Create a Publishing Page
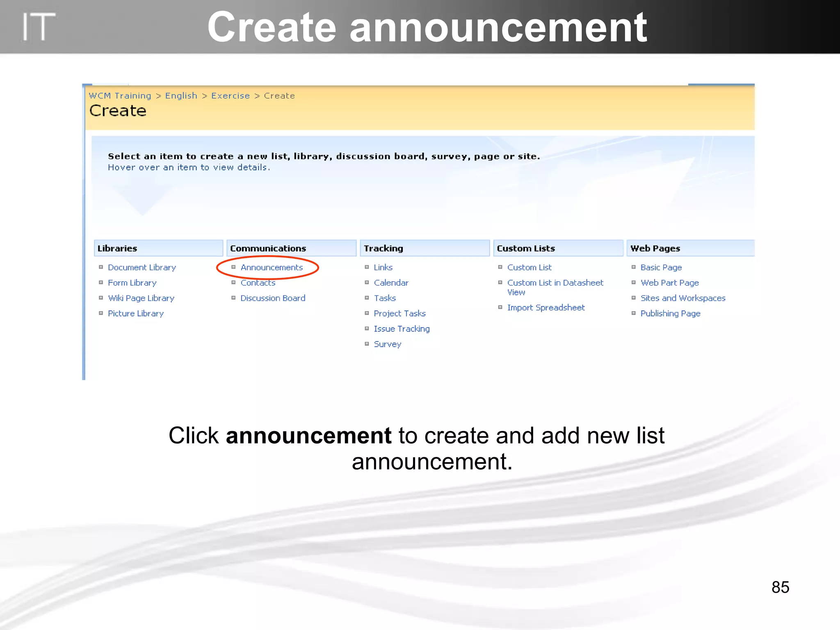The image size is (840, 630). tap(670, 313)
